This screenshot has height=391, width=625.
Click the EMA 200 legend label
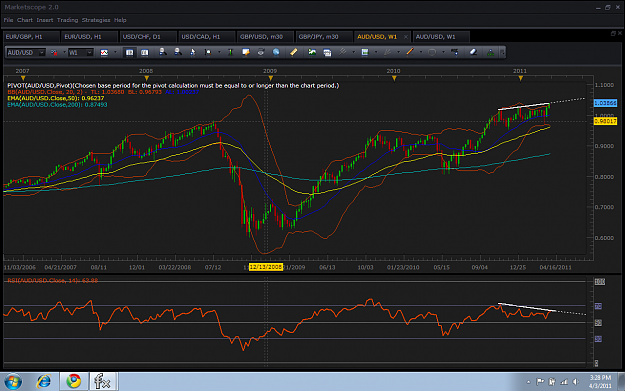[57, 104]
